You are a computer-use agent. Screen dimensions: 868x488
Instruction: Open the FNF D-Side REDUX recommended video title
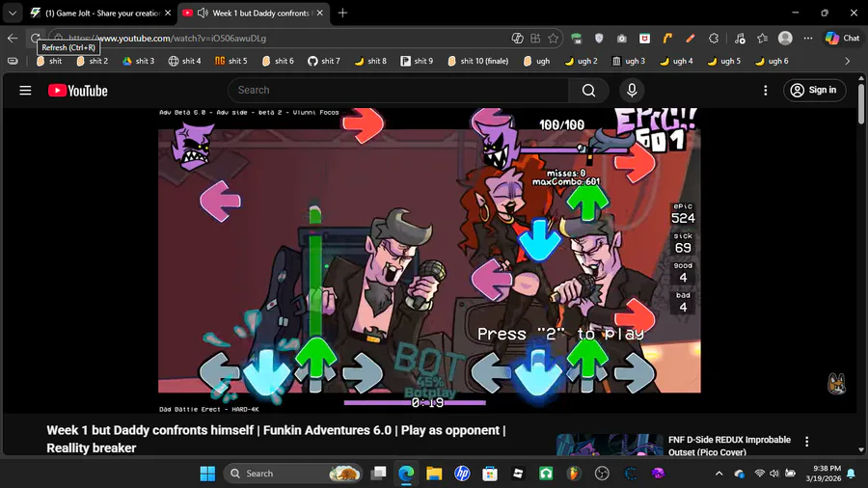(729, 446)
